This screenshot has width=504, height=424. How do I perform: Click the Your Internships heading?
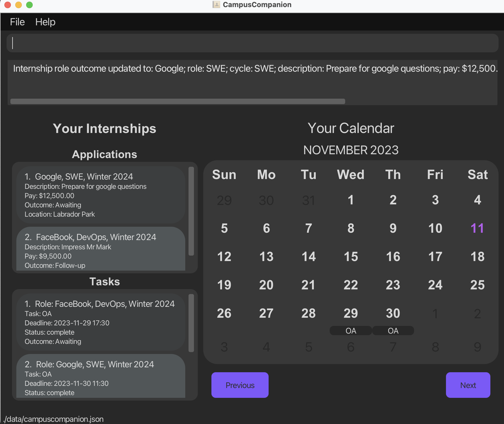pos(105,129)
